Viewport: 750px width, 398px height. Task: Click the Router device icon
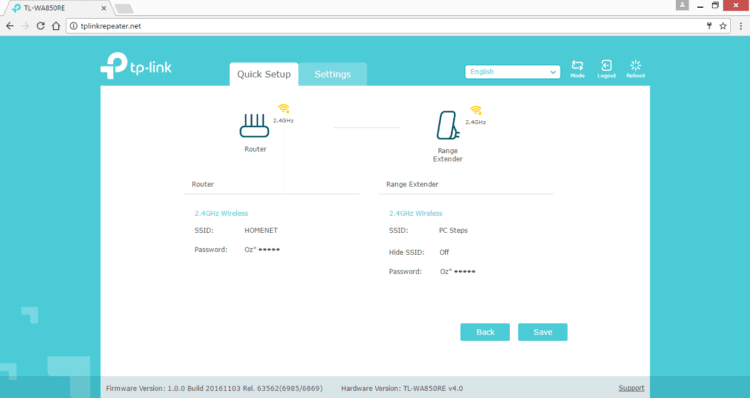click(x=254, y=125)
